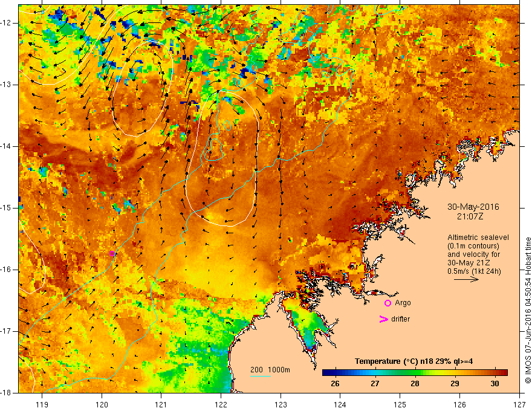
Task: Click longitude axis label 123
Action: click(281, 404)
